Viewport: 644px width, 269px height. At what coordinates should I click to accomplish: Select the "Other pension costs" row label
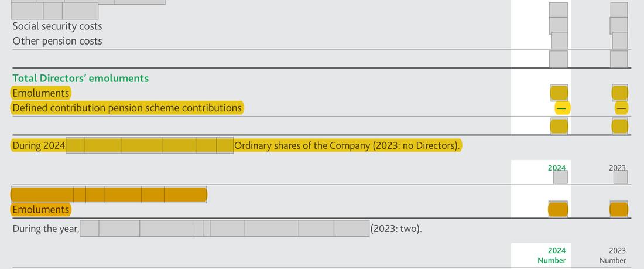tap(57, 41)
